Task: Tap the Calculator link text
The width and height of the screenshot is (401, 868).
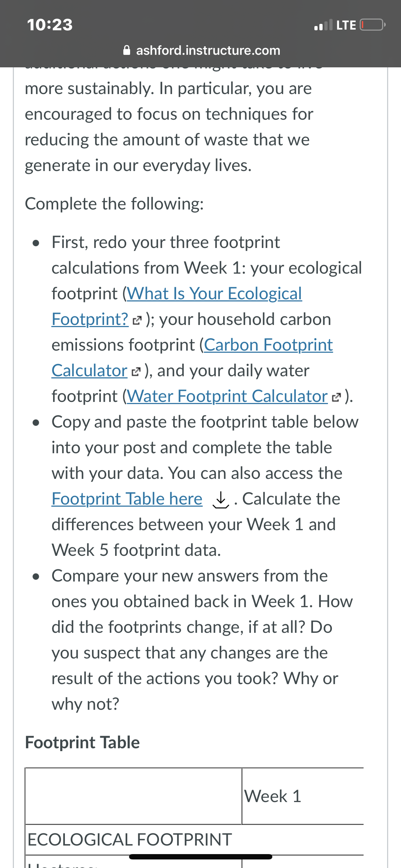Action: pyautogui.click(x=89, y=371)
